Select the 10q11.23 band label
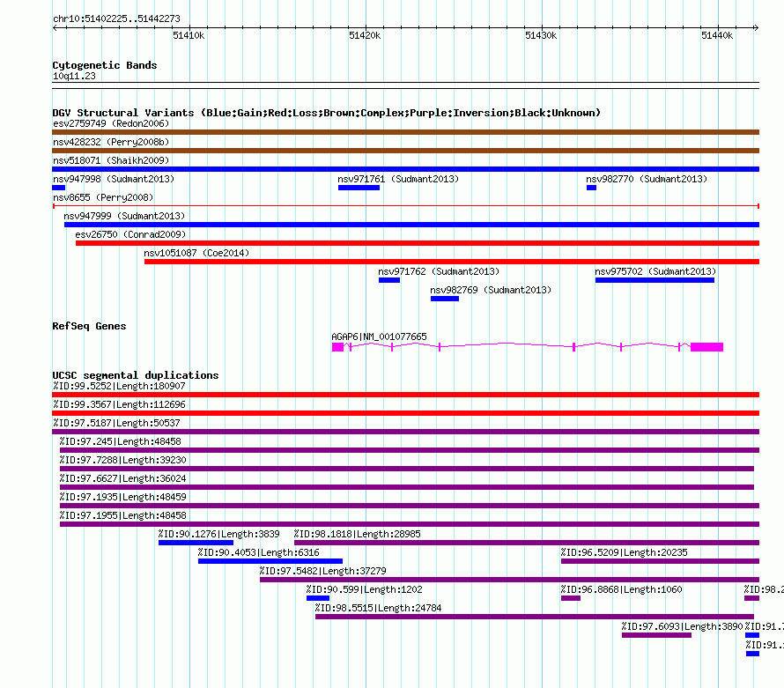Viewport: 784px width, 688px height. [74, 76]
